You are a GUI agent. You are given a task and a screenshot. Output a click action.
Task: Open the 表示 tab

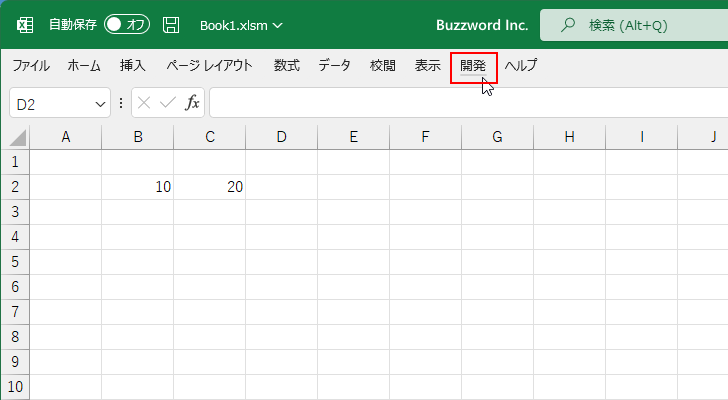(x=428, y=65)
